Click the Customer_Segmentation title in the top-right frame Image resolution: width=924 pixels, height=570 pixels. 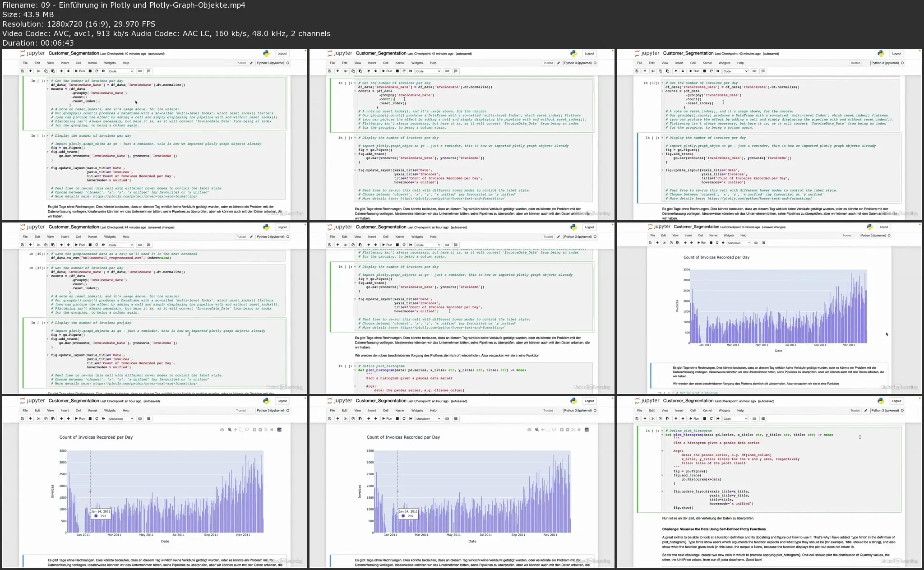click(x=688, y=53)
